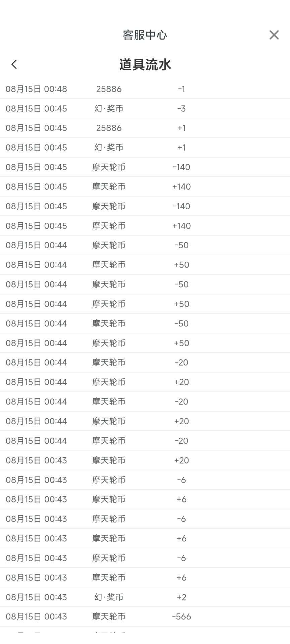Tap the partially visible row at the list bottom
Viewport: 290px width, 644px height.
[145, 630]
